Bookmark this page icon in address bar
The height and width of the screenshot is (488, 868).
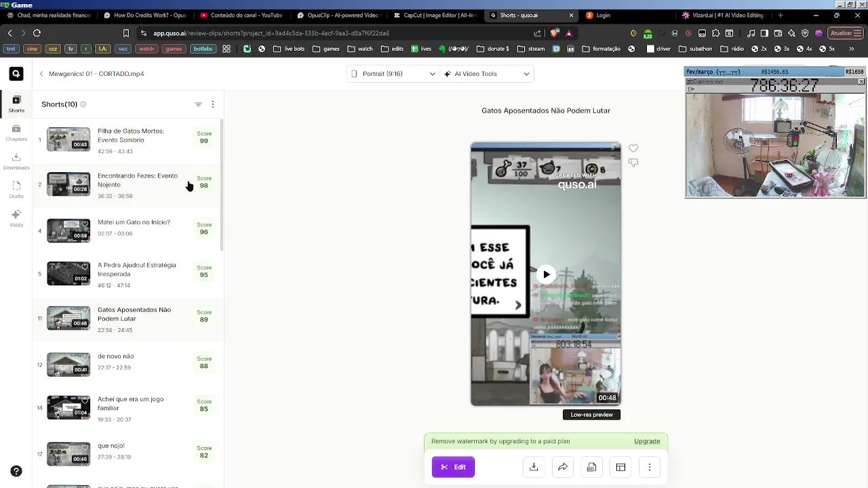click(125, 33)
